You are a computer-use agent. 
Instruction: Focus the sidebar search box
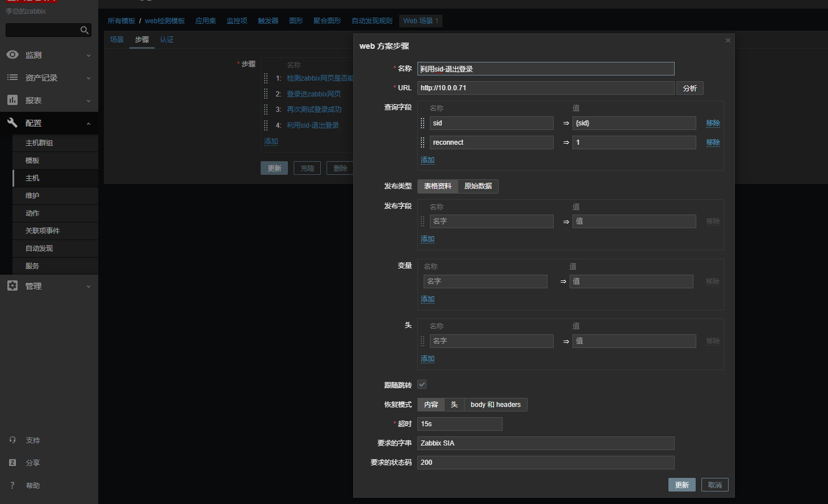click(x=43, y=30)
